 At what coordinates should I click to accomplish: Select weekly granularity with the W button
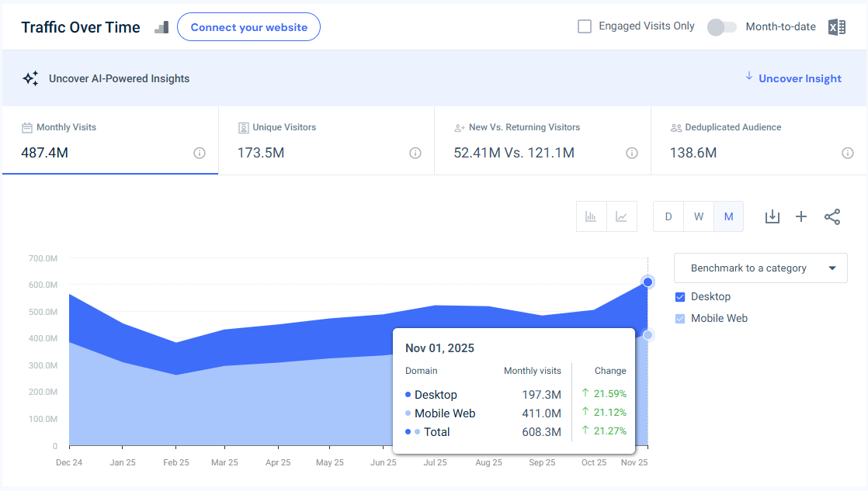click(698, 216)
